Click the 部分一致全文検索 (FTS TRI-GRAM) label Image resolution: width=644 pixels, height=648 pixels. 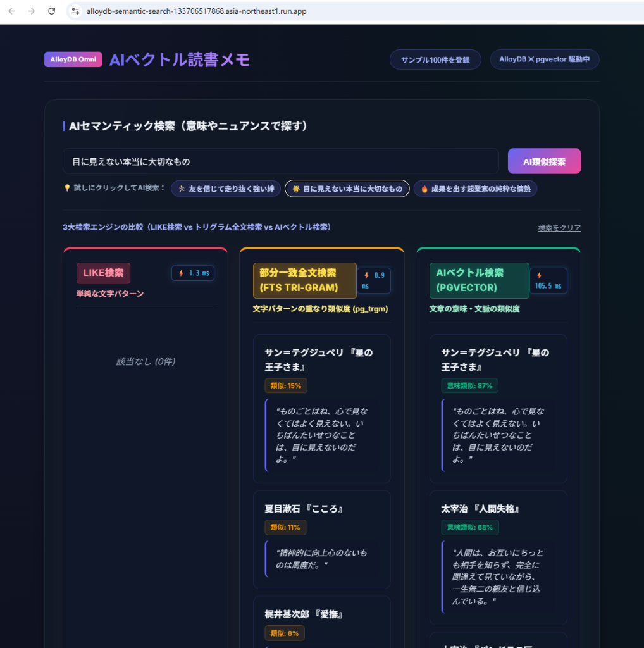tap(304, 280)
